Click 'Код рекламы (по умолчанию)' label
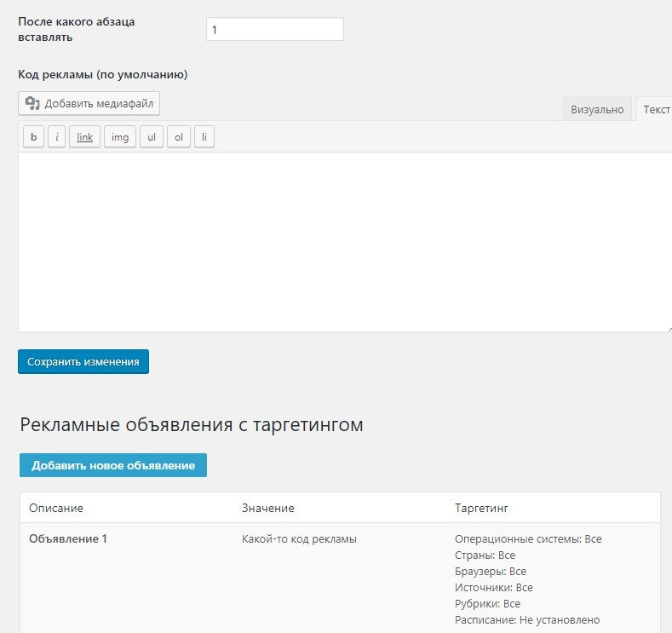 pos(103,75)
